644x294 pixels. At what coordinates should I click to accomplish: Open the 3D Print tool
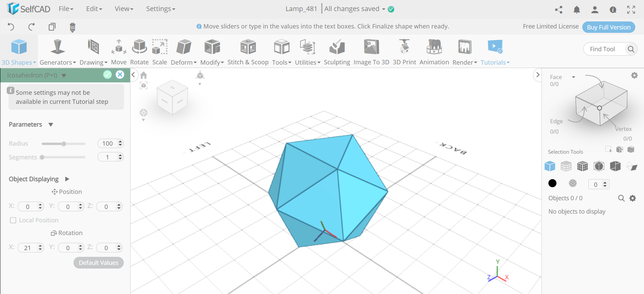[x=404, y=52]
